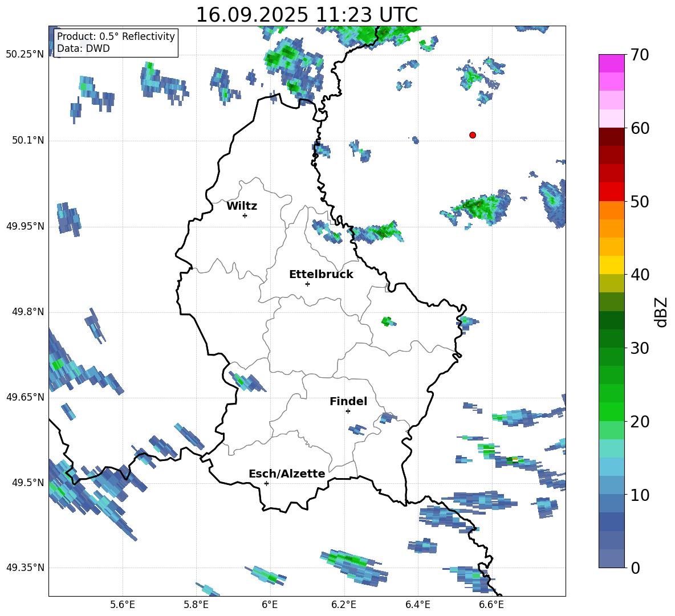Click the small green radar echo east of Ettelbruck
This screenshot has height=616, width=675.
coord(389,321)
